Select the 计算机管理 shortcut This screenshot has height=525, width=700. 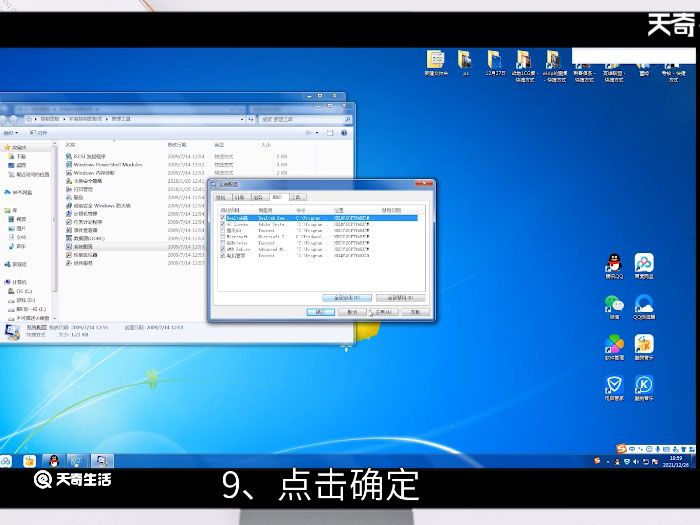(x=81, y=214)
